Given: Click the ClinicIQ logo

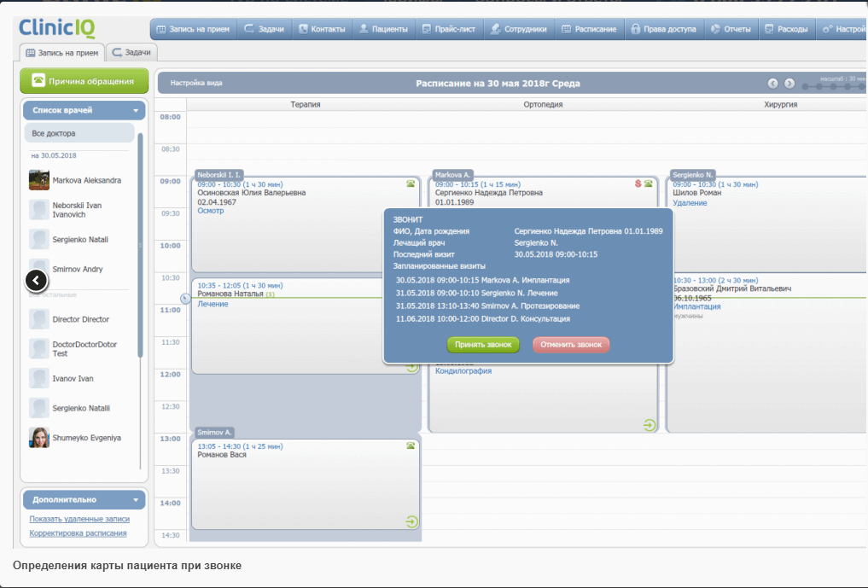Looking at the screenshot, I should point(57,27).
